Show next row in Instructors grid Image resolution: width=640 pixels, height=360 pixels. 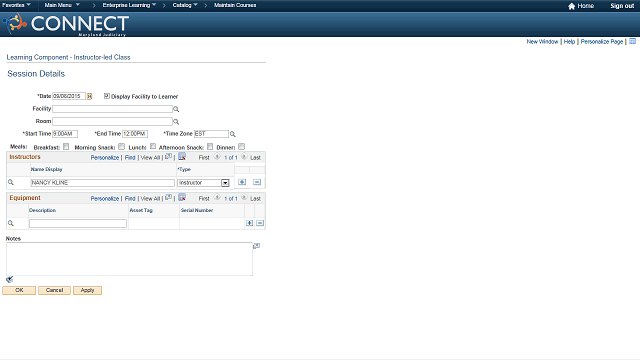click(x=244, y=156)
